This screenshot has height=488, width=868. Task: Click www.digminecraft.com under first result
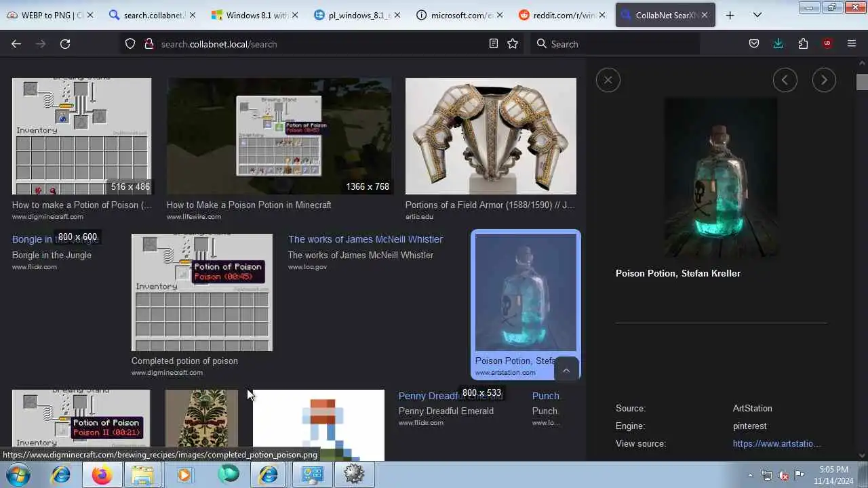click(47, 217)
